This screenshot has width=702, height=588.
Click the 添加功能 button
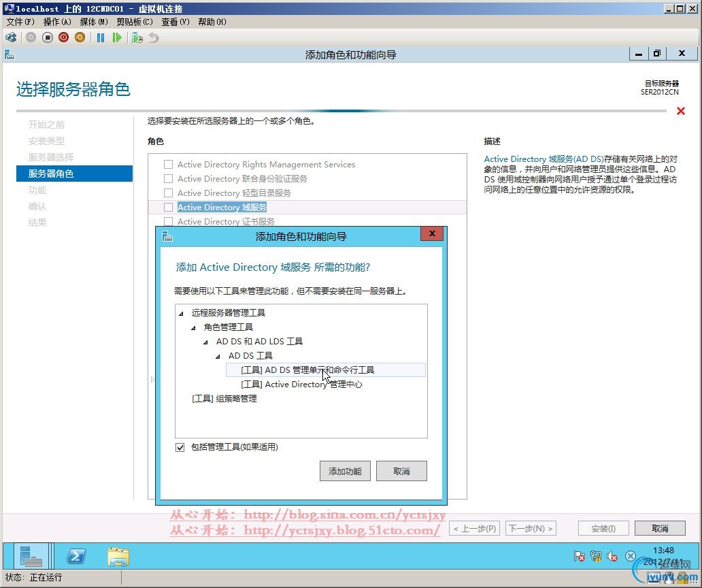tap(345, 471)
